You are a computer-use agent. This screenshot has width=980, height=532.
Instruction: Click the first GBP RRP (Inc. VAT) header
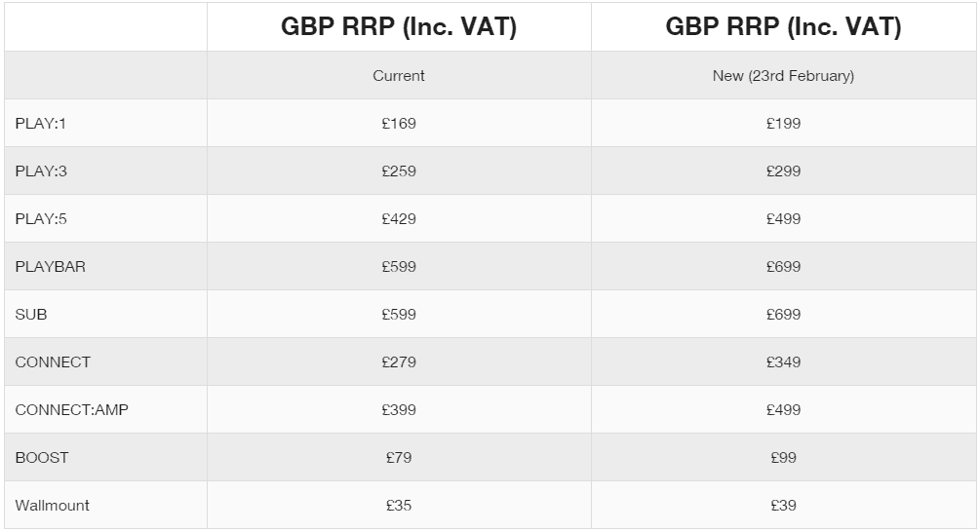pos(399,27)
